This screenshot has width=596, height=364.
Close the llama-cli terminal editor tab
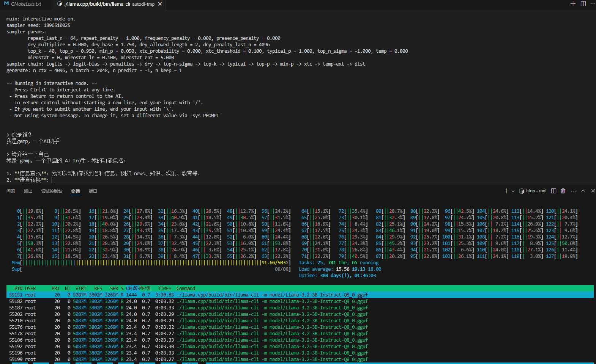pyautogui.click(x=160, y=4)
